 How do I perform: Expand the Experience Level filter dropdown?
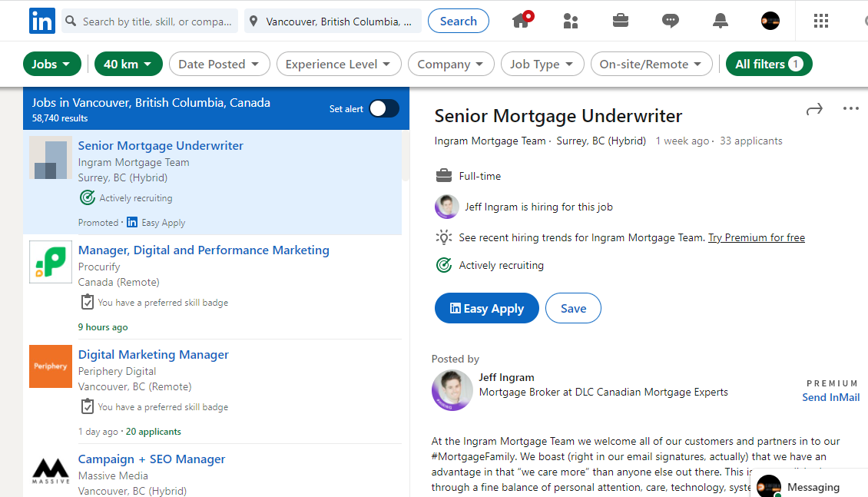[x=338, y=65]
